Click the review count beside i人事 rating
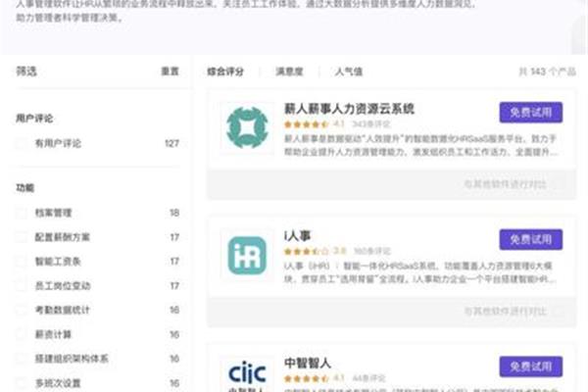The height and width of the screenshot is (392, 588). pos(372,251)
